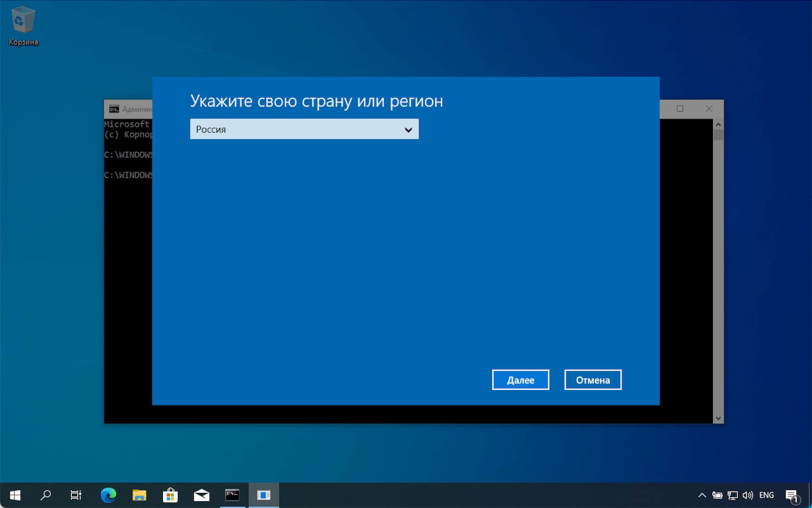
Task: Cancel the dialog with Отмена
Action: (592, 379)
